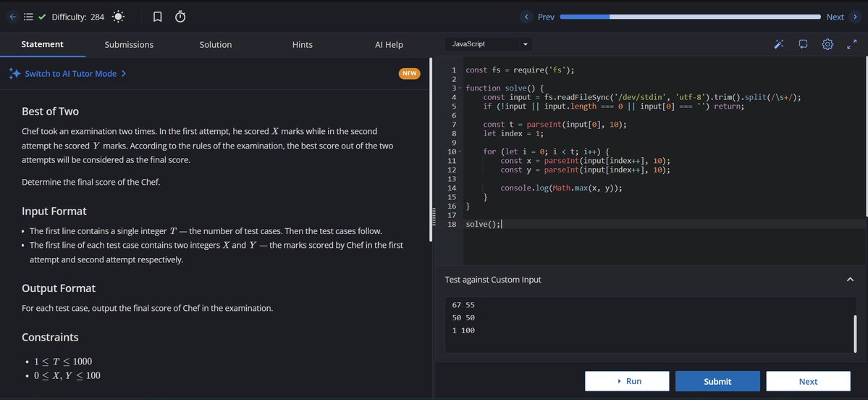Image resolution: width=868 pixels, height=400 pixels.
Task: Click the console.log(Math.max(x, y)) line
Action: [x=561, y=188]
